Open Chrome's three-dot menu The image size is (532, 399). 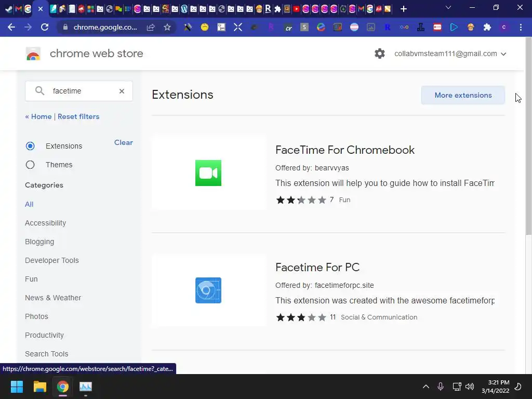point(521,27)
